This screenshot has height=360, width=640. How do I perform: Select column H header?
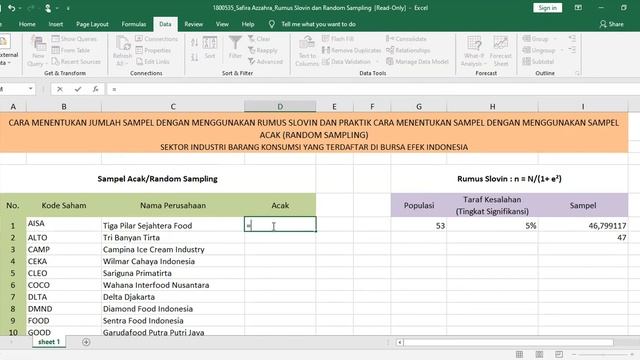(x=492, y=107)
